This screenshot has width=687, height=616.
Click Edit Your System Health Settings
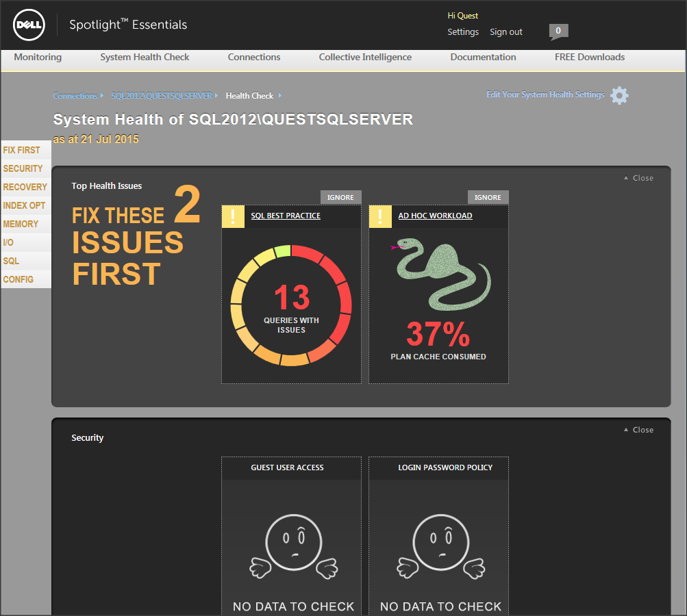click(545, 94)
